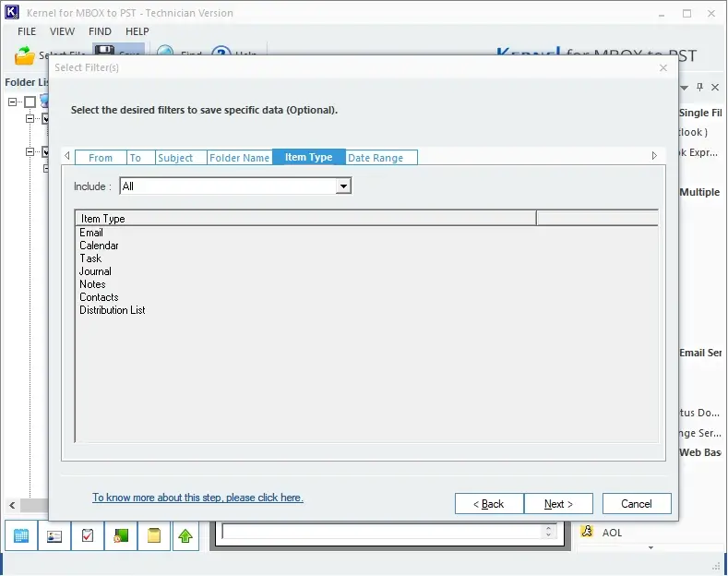Click the Help question mark toolbar icon
Image resolution: width=728 pixels, height=576 pixels.
[221, 50]
